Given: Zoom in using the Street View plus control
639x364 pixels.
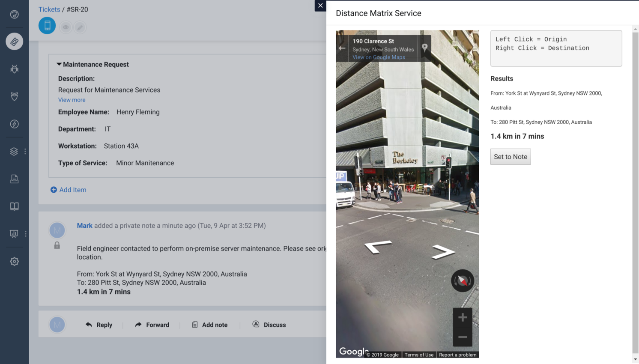Looking at the screenshot, I should click(462, 317).
